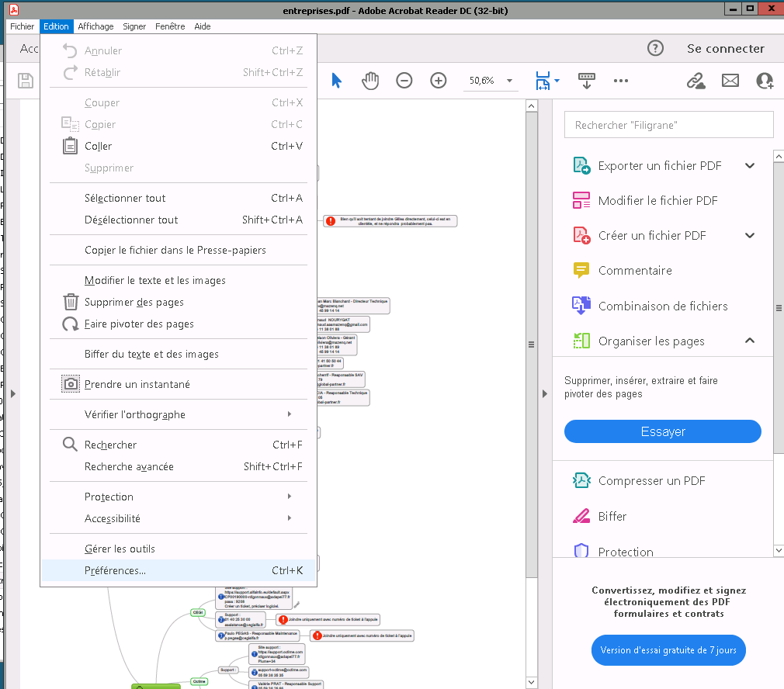Image resolution: width=784 pixels, height=689 pixels.
Task: Collapse Organiser les pages chevron
Action: pyautogui.click(x=750, y=341)
